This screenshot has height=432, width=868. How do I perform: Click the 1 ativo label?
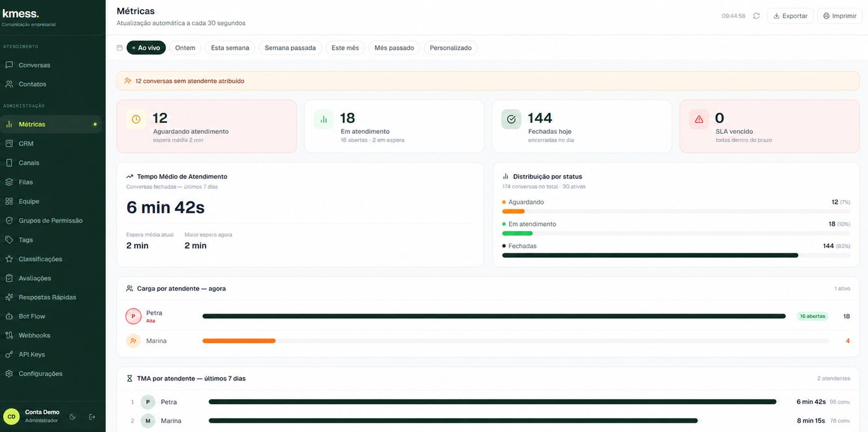(843, 289)
